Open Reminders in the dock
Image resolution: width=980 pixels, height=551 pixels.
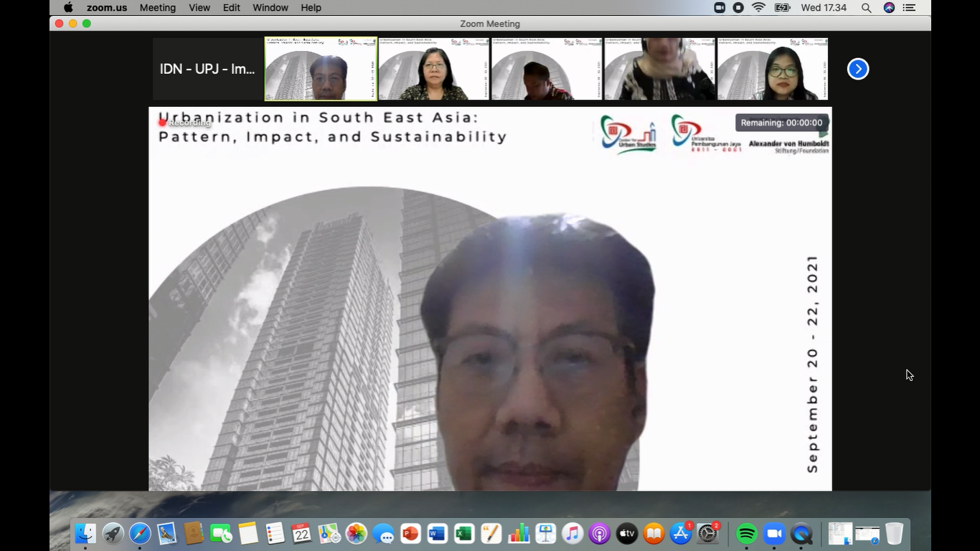tap(275, 533)
